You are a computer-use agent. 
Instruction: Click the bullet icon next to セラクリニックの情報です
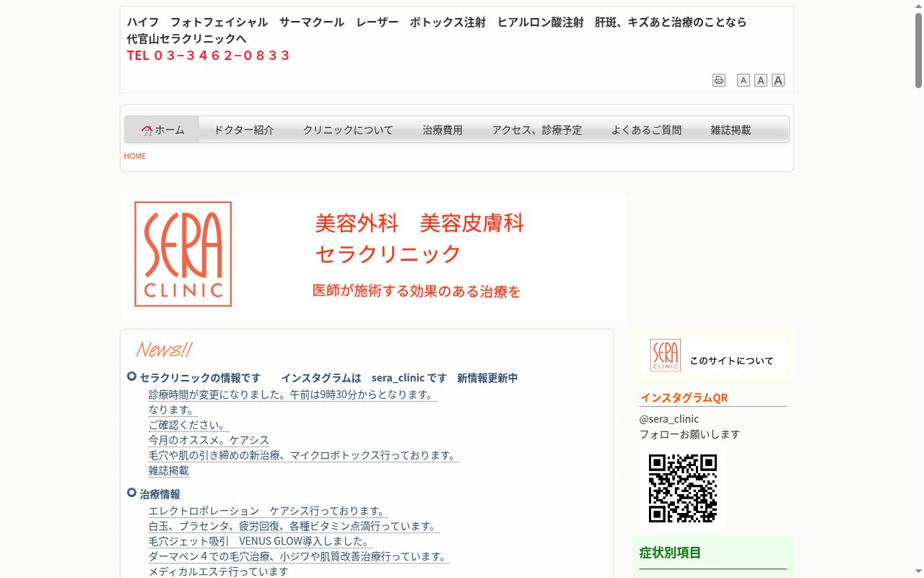(131, 376)
